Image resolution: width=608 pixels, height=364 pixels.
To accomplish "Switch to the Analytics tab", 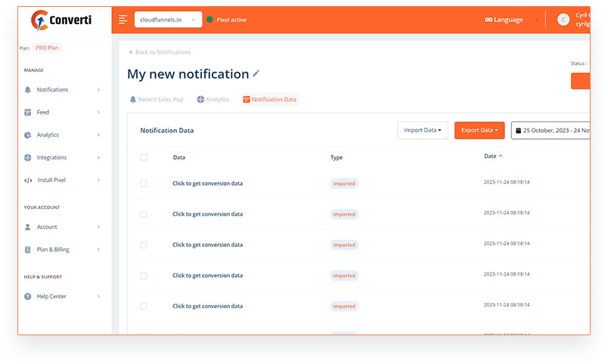I will point(213,100).
